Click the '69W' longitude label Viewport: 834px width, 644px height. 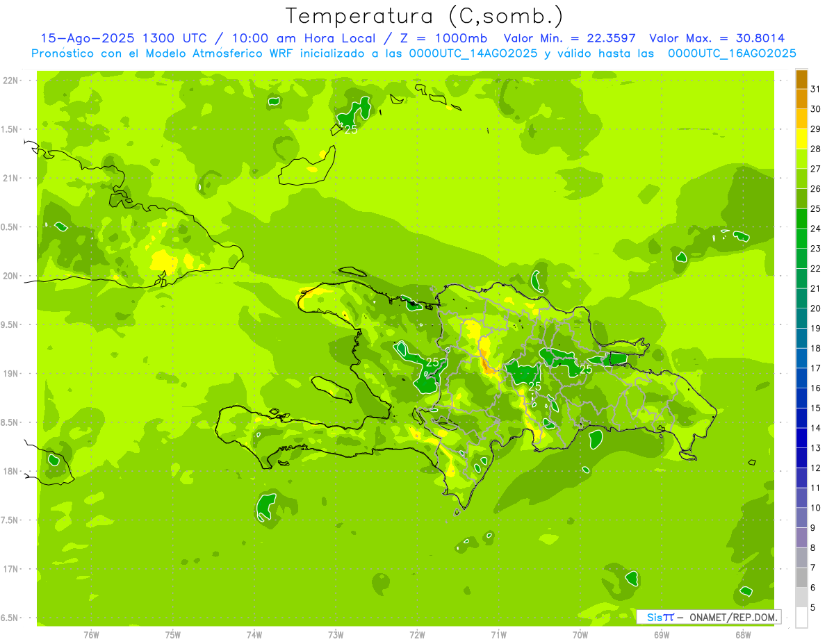(x=662, y=635)
